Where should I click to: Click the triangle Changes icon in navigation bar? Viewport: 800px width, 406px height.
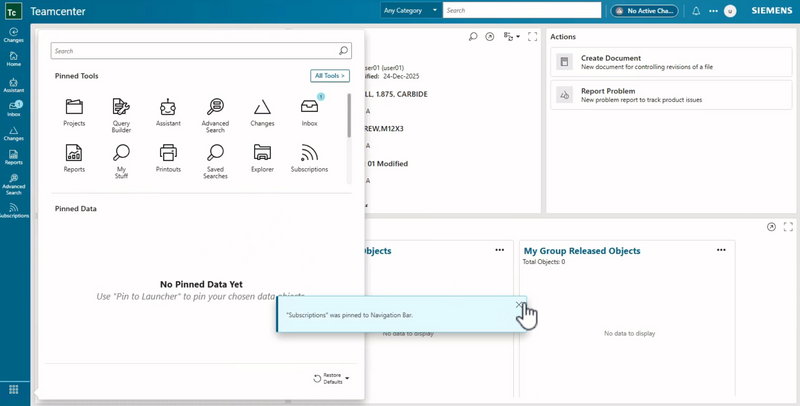click(14, 134)
